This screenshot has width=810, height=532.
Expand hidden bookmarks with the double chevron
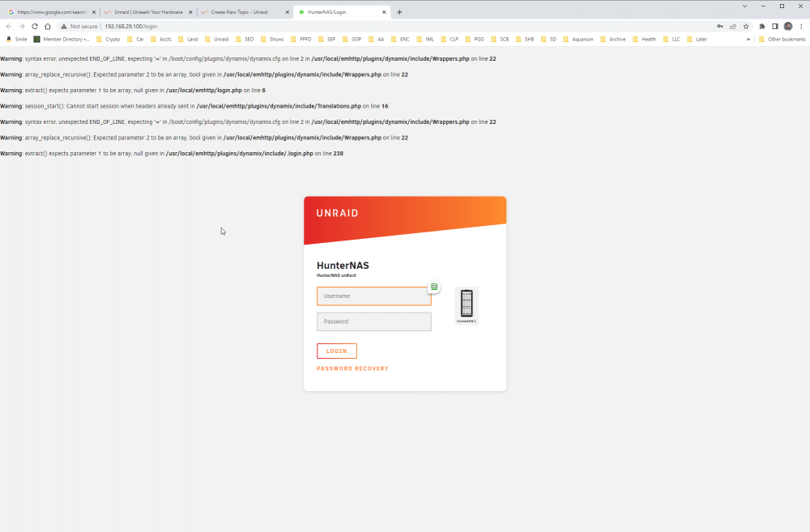(748, 39)
